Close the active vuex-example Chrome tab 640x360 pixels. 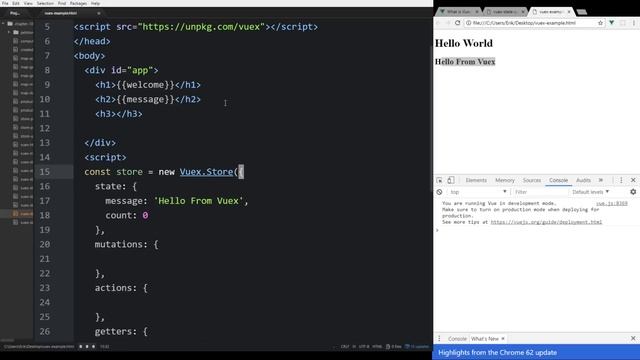[x=569, y=12]
